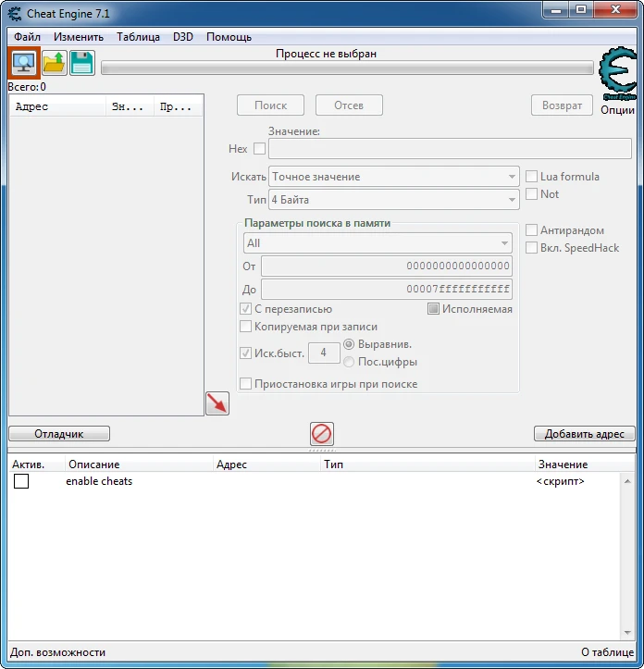Sort by the Описание column header
This screenshot has width=644, height=669.
click(x=139, y=465)
